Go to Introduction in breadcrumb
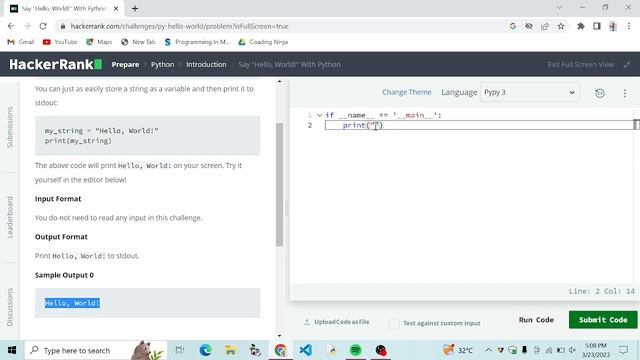The image size is (640, 360). coord(206,64)
